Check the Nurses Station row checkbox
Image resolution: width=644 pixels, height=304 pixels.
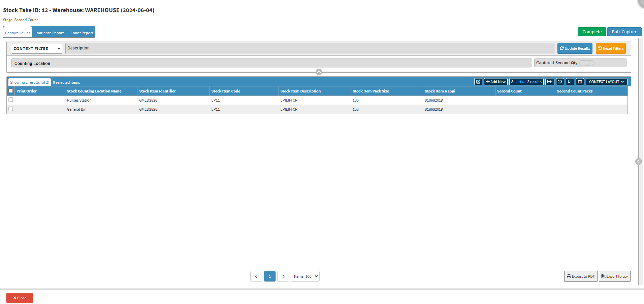pyautogui.click(x=11, y=100)
